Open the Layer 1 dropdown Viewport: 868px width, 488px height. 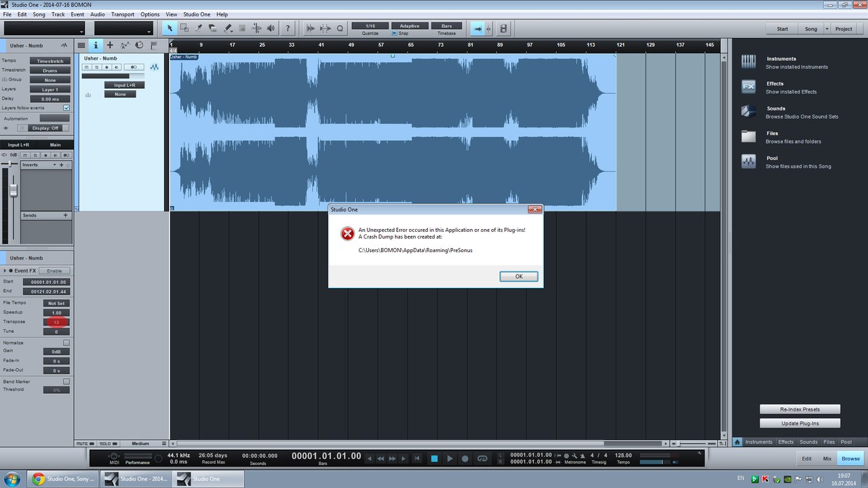pos(50,89)
